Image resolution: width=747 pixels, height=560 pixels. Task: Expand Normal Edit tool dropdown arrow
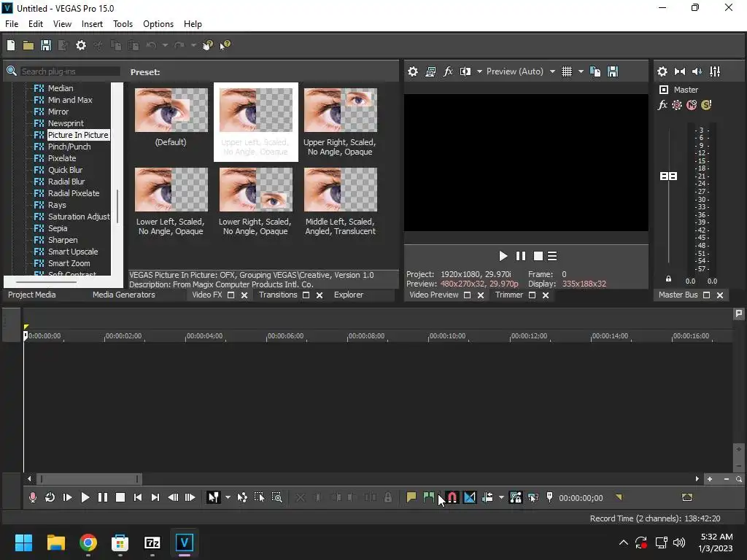pyautogui.click(x=228, y=497)
